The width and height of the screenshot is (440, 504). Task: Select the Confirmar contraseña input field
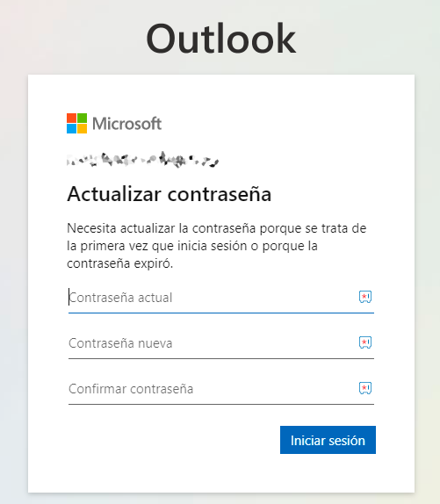click(x=213, y=389)
